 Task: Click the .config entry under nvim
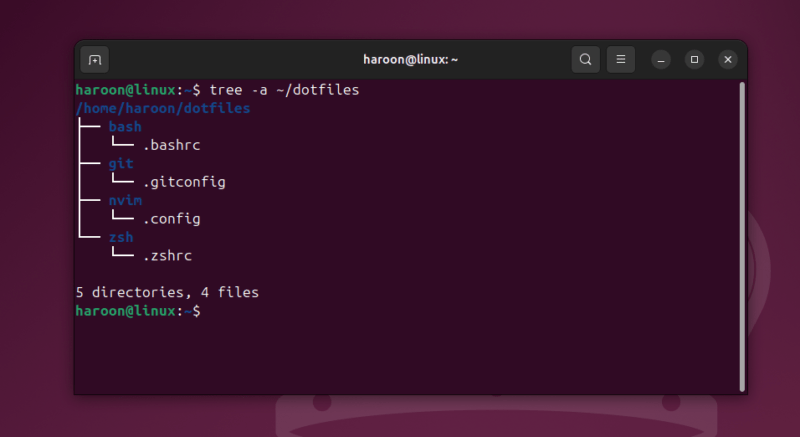(171, 219)
